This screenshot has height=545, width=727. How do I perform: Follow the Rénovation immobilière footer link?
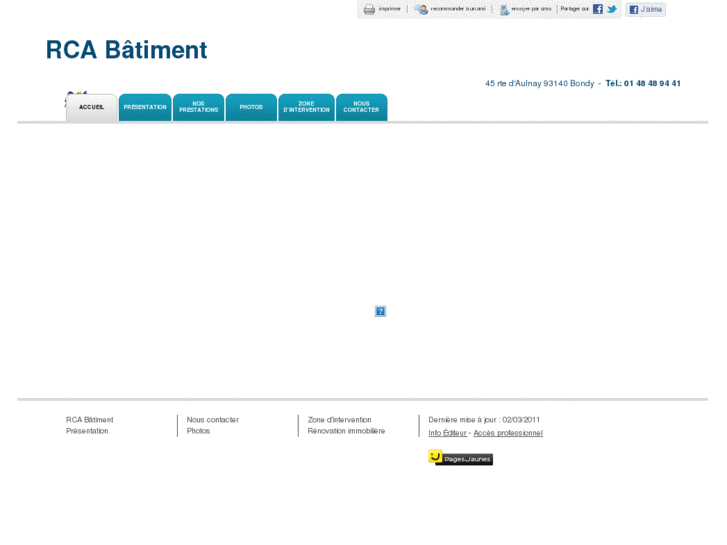[346, 431]
